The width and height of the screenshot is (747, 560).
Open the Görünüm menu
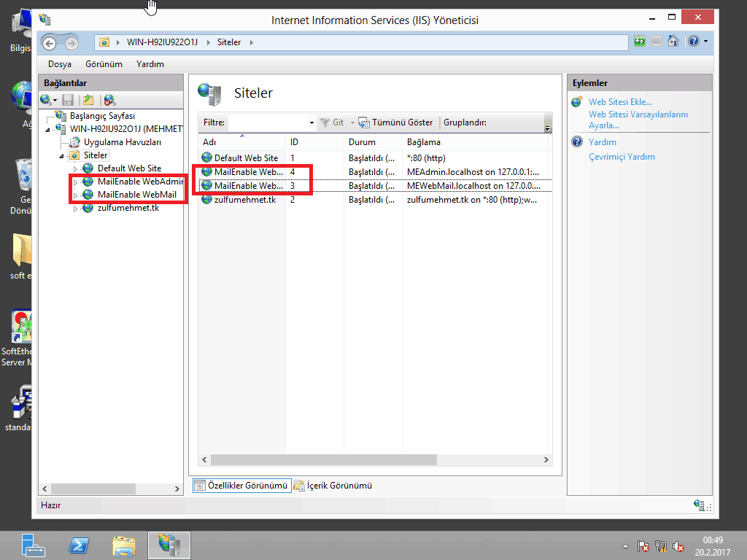click(x=104, y=64)
